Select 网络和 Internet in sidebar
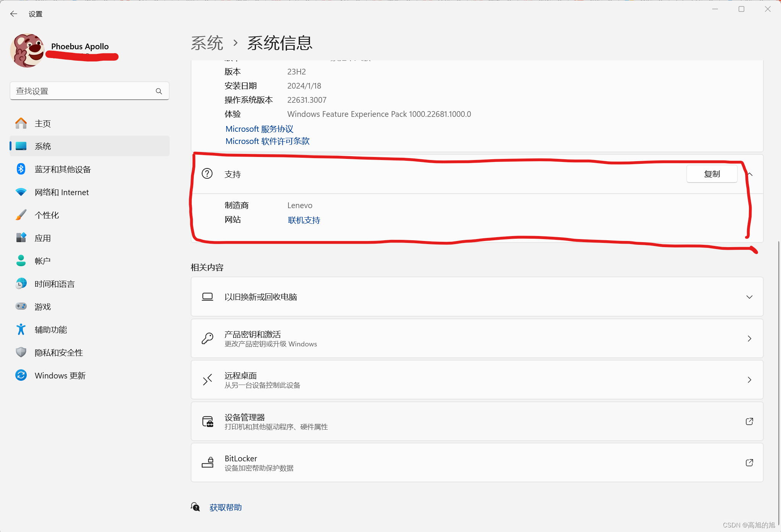The height and width of the screenshot is (532, 781). (x=62, y=192)
